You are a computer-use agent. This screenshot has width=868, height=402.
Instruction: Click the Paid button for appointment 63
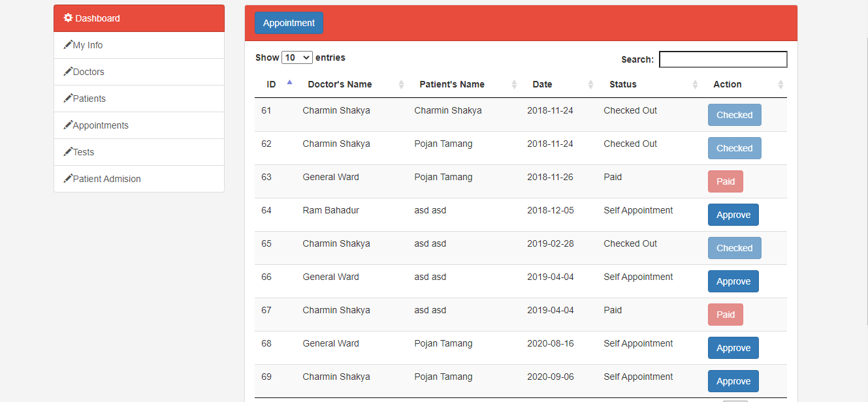(725, 181)
